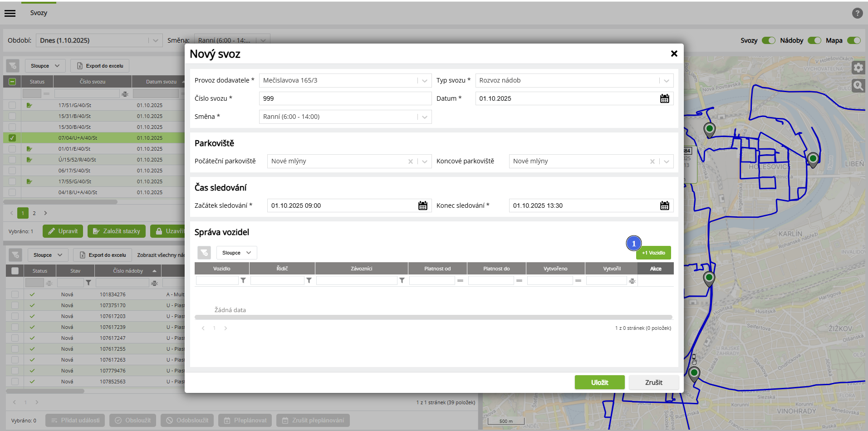Clear filters in Správa vozidel grid
868x431 pixels.
click(204, 253)
